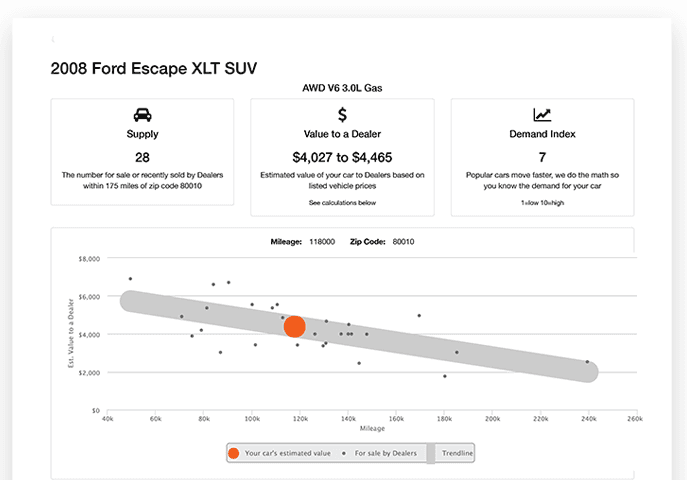
Task: Select the data point at 240k mileage
Action: point(587,362)
